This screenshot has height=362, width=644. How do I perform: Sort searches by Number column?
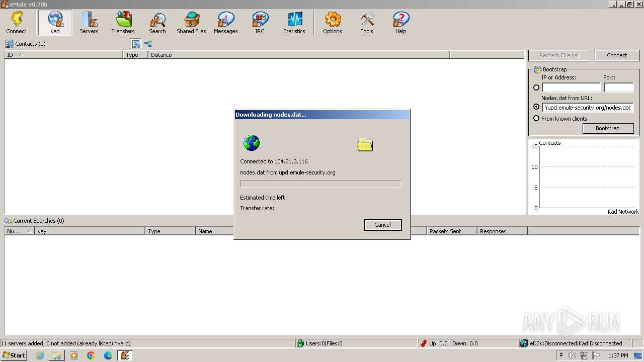click(20, 231)
